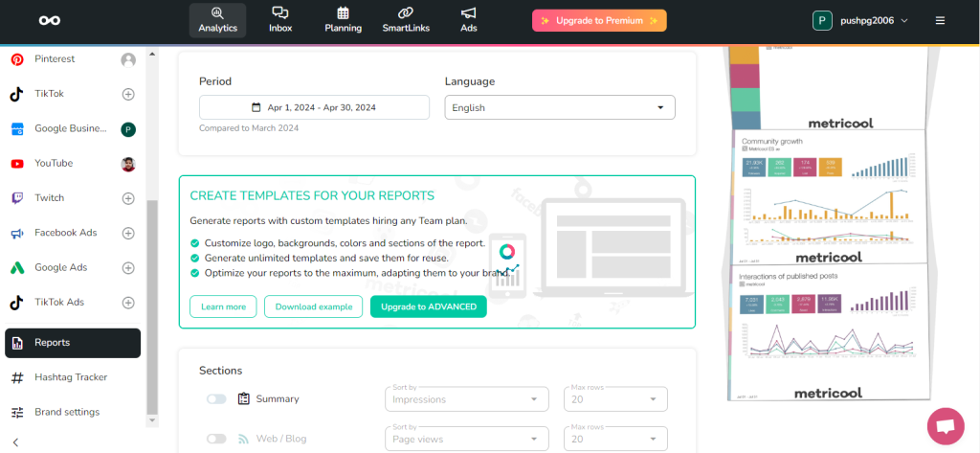Toggle the Summary section switch
The height and width of the screenshot is (453, 980).
pyautogui.click(x=216, y=399)
